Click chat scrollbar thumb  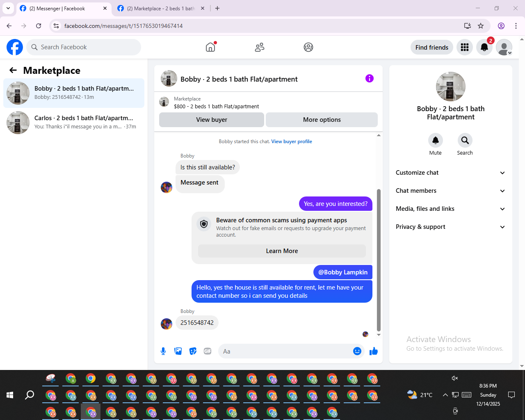tap(379, 260)
